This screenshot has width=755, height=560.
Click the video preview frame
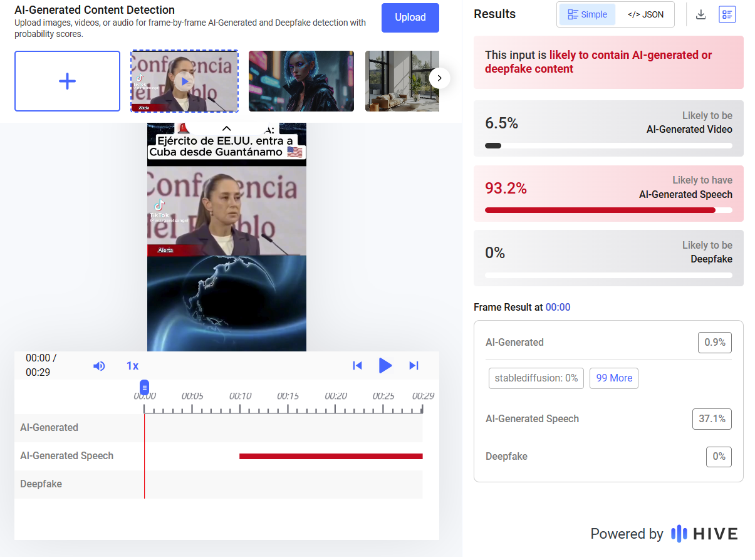[x=227, y=237]
